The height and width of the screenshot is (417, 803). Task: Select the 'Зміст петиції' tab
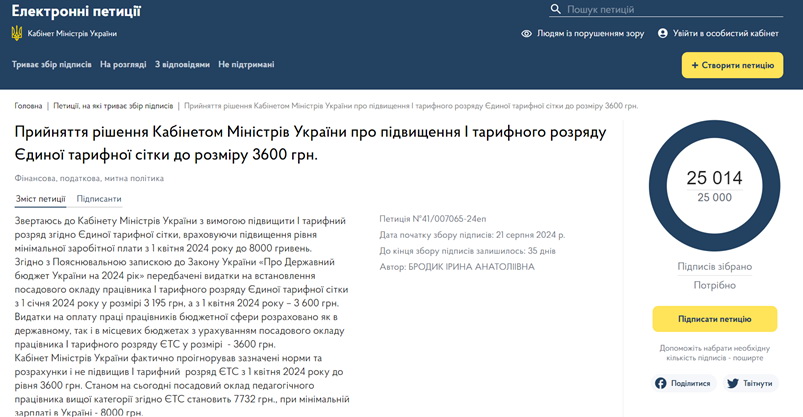[41, 199]
